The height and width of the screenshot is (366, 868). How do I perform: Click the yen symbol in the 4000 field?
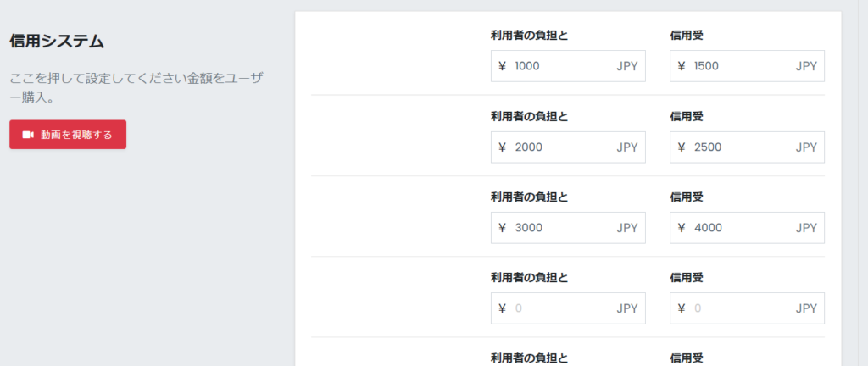tap(682, 228)
